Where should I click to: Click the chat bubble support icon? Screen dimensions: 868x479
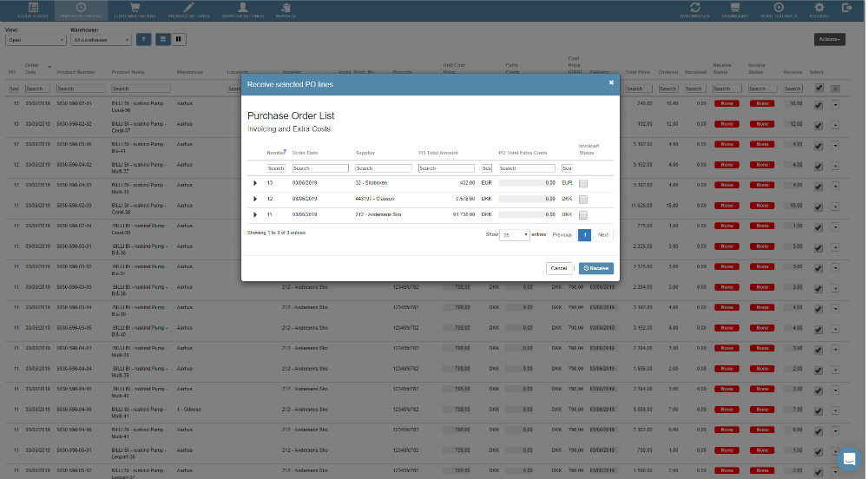[849, 458]
